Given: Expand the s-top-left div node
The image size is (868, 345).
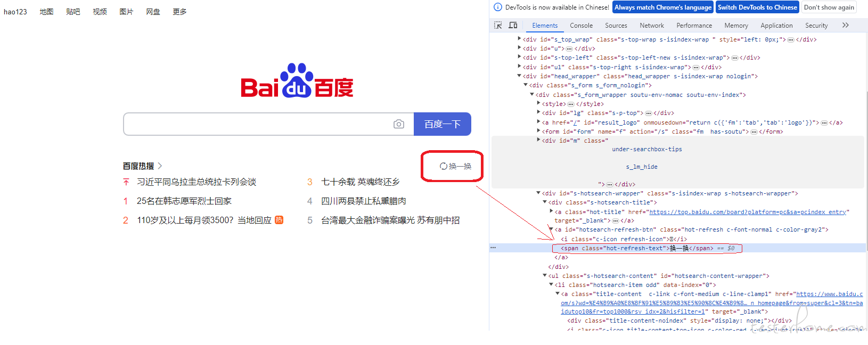Looking at the screenshot, I should [519, 57].
